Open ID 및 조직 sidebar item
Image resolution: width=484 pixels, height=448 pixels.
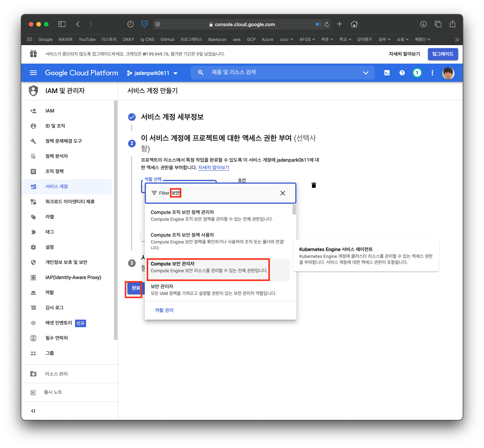point(67,126)
